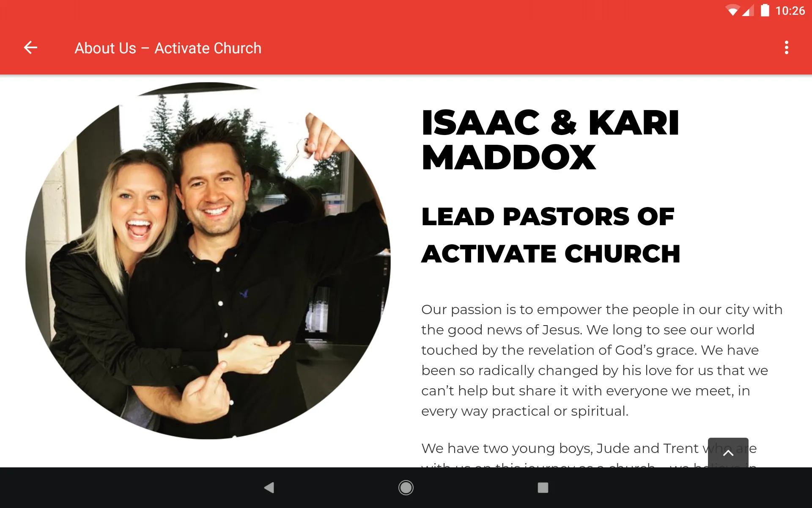Screen dimensions: 812x508
Task: Scroll up using the scroll-to-top control
Action: tap(727, 453)
